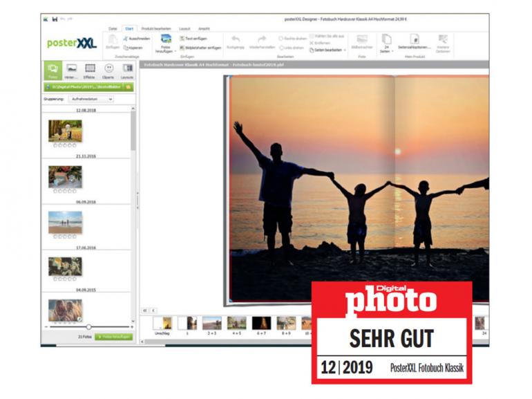Image resolution: width=532 pixels, height=399 pixels.
Task: Select the Links drehen option
Action: coord(291,48)
